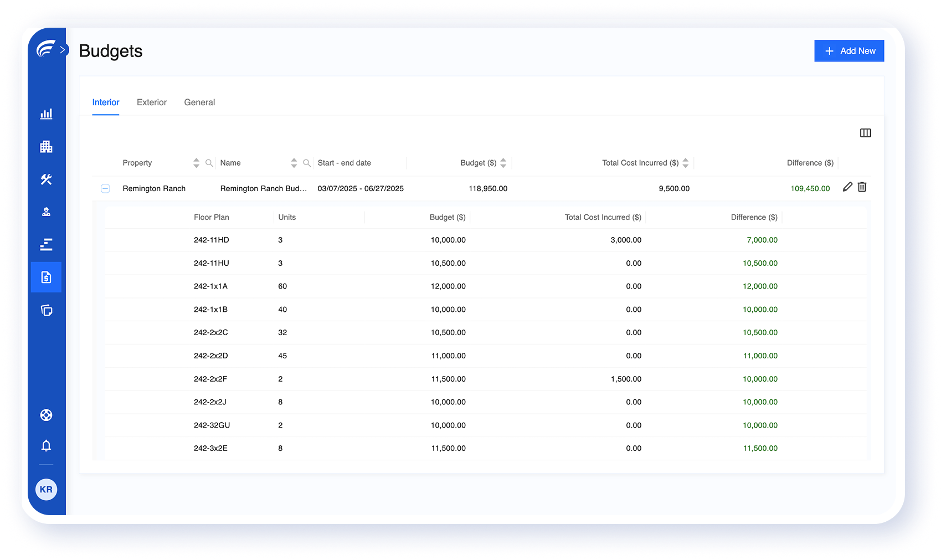Click the 45 units value for 242-2x2D
The image size is (941, 560).
pos(282,356)
